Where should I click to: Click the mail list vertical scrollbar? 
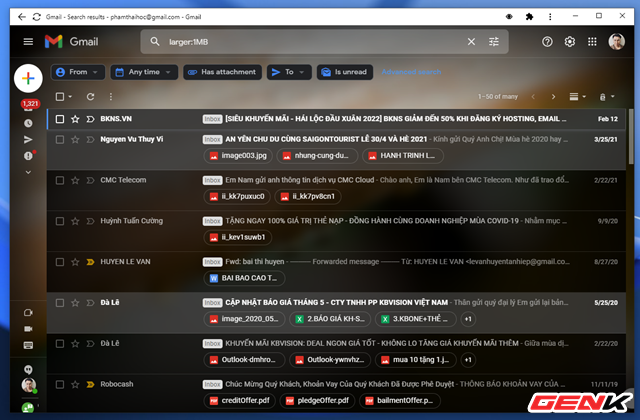631,135
